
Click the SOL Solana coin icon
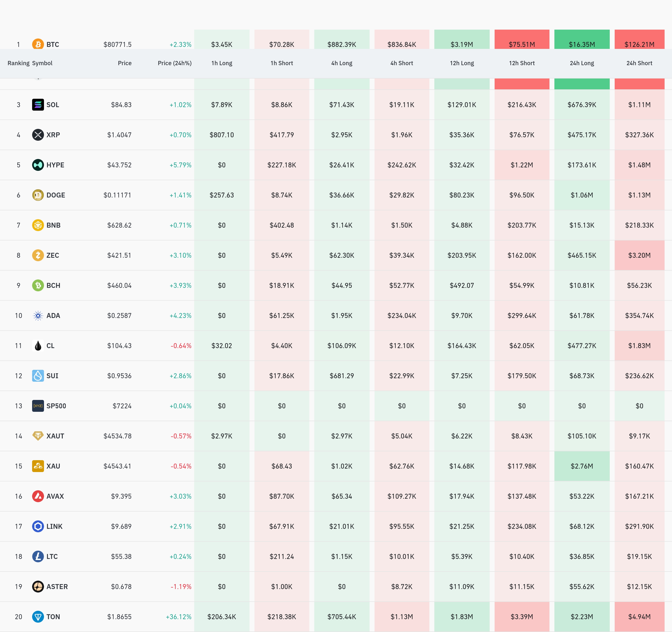pyautogui.click(x=38, y=105)
